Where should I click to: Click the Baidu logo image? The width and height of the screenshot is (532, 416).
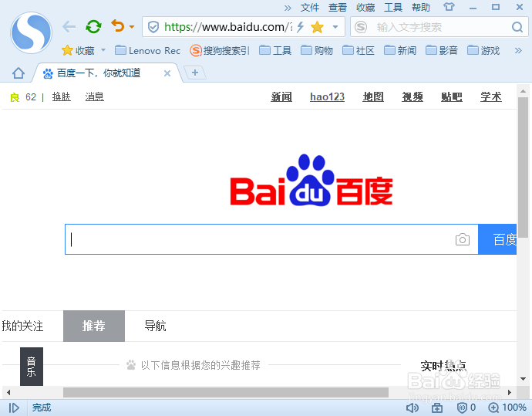point(311,180)
